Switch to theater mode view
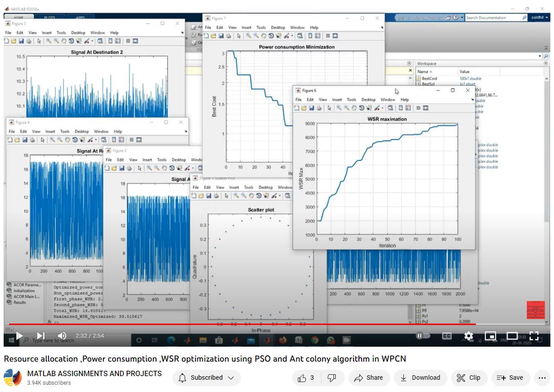The width and height of the screenshot is (554, 392). pyautogui.click(x=512, y=336)
